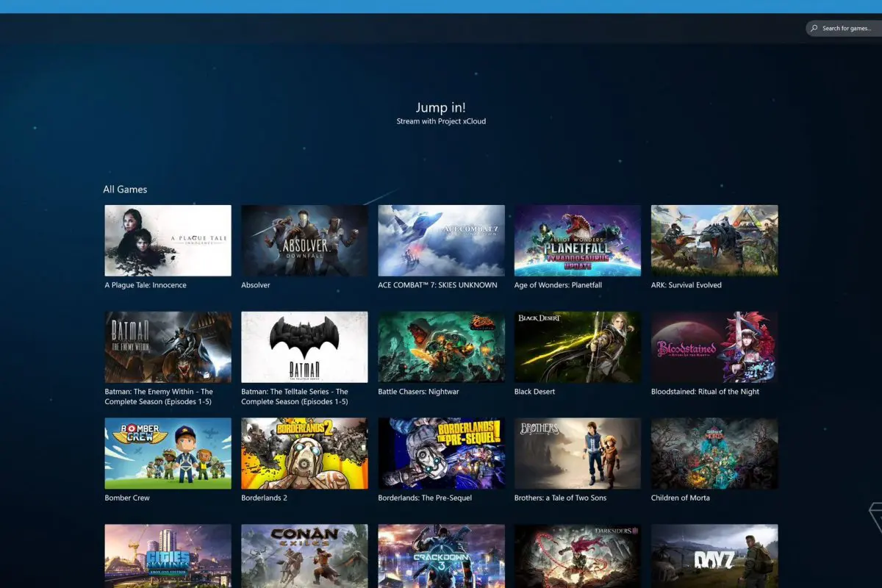The height and width of the screenshot is (588, 882).
Task: Open Bloodstained: Ritual of the Night
Action: 714,347
